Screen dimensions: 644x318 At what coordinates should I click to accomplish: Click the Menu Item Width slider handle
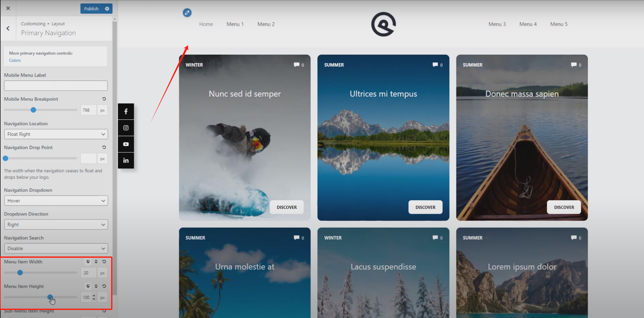pos(20,273)
